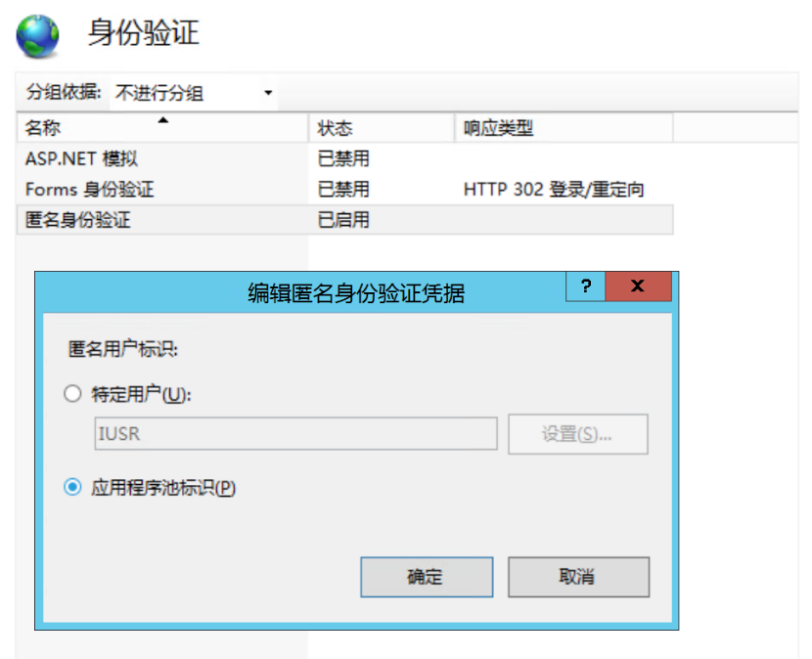Image resolution: width=812 pixels, height=659 pixels.
Task: Click the 设置(S) button
Action: point(577,434)
